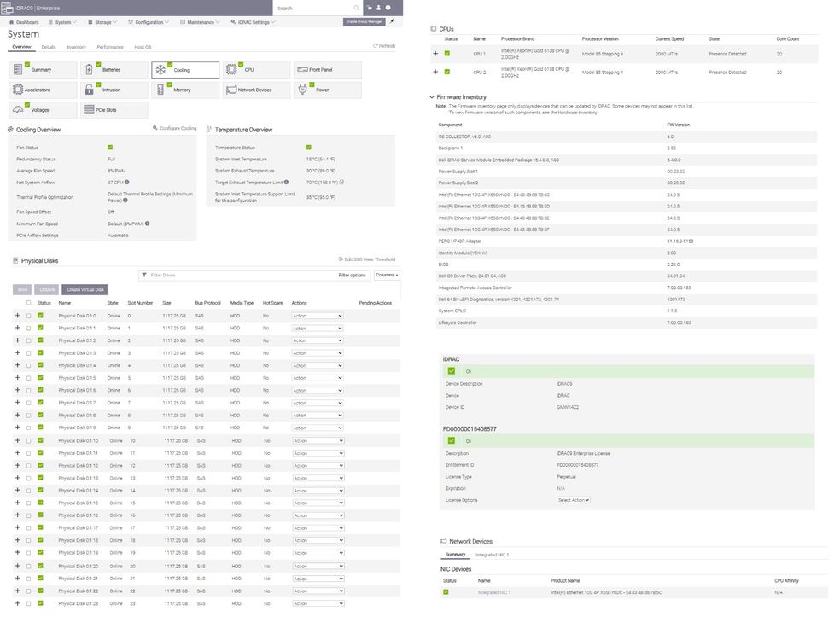Click the Create Virtual Disk button
The width and height of the screenshot is (840, 640).
pyautogui.click(x=85, y=289)
